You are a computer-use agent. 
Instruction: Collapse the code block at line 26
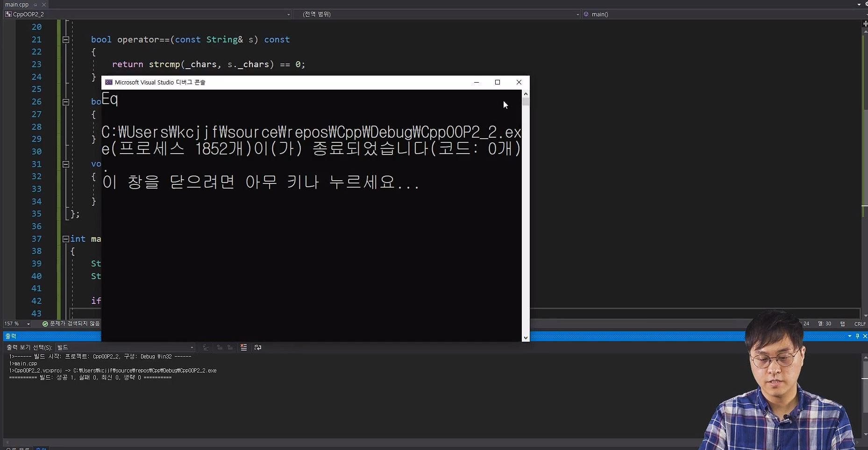(x=66, y=102)
